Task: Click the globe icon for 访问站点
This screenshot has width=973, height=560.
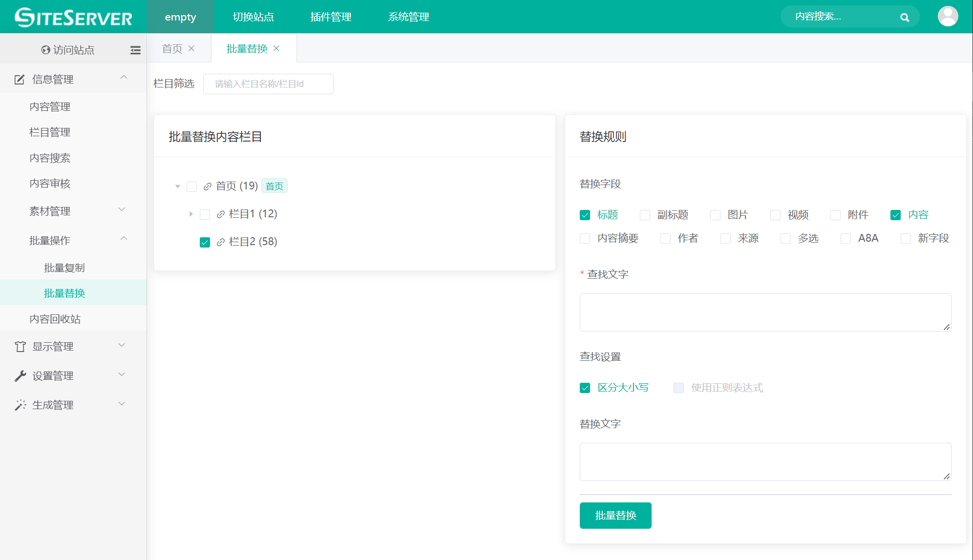Action: click(46, 50)
